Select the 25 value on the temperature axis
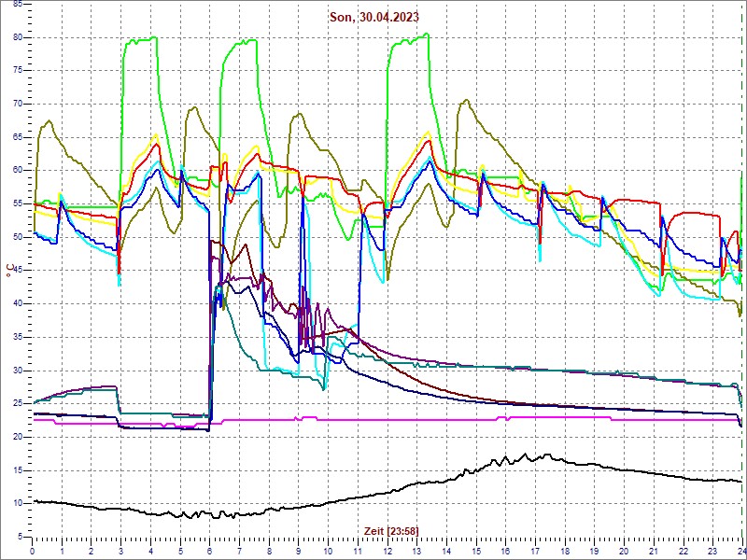 pos(16,404)
